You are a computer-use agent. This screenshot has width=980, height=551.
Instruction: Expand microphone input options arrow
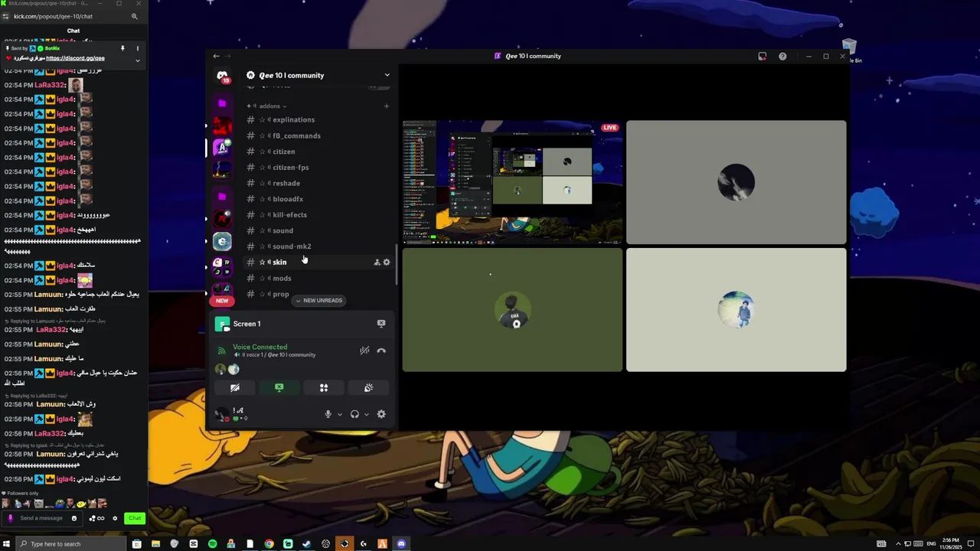(x=340, y=414)
